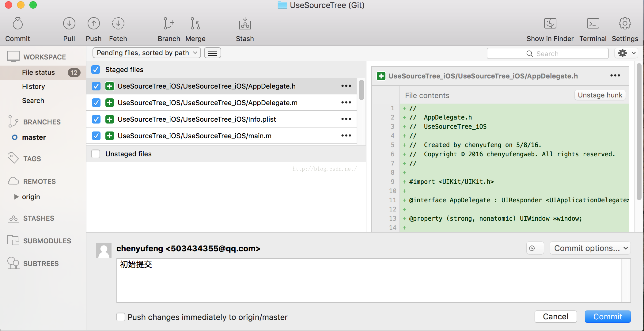Open the Merge tool
This screenshot has width=644, height=331.
point(195,24)
